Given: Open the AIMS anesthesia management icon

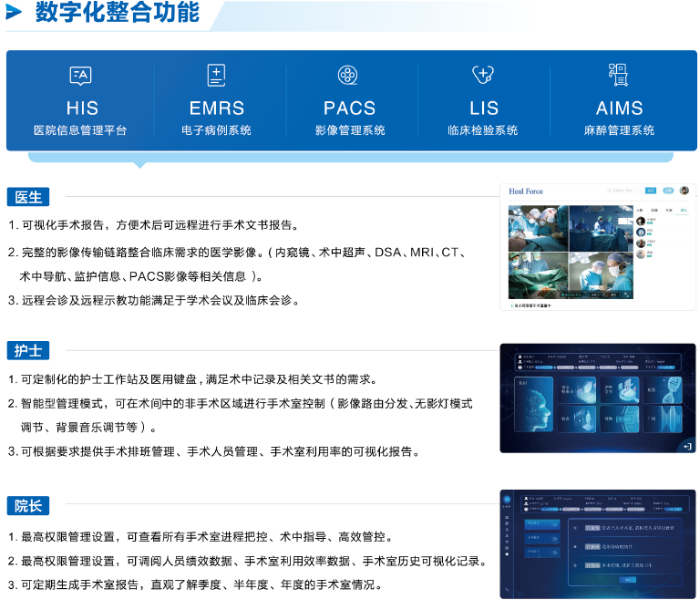Looking at the screenshot, I should click(x=619, y=76).
